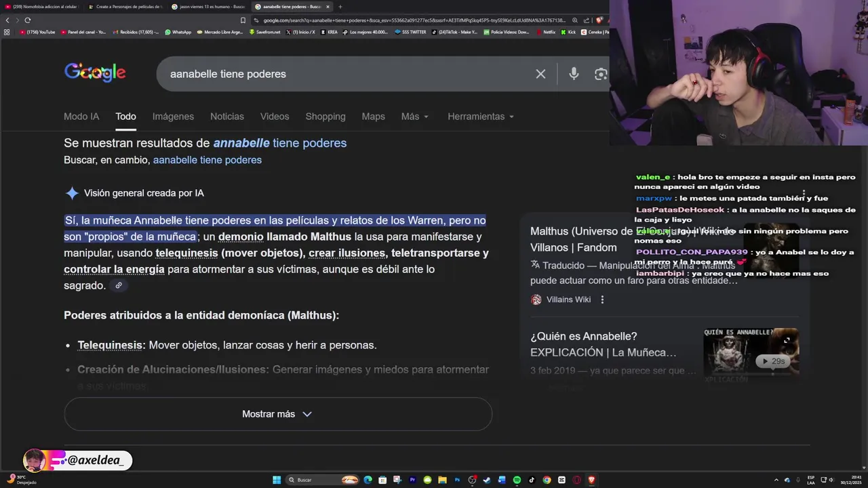This screenshot has width=868, height=488.
Task: Switch to Nomofobia YouTube browser tab
Action: (42, 7)
